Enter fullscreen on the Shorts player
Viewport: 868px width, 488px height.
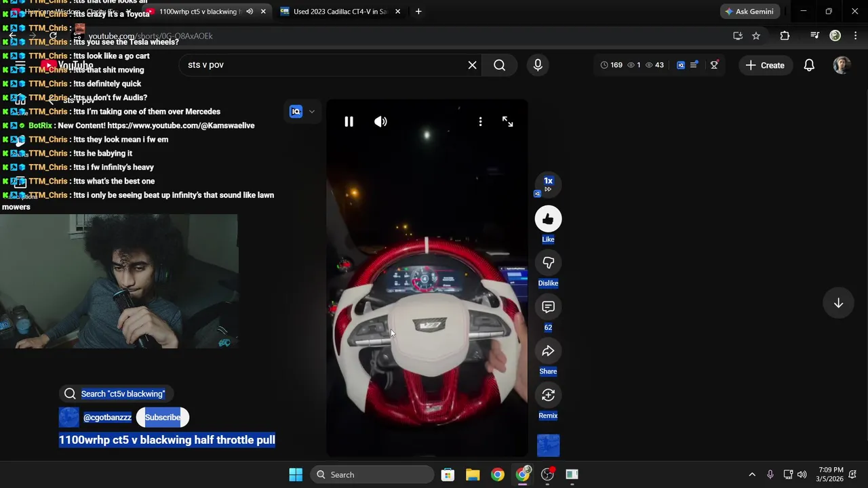tap(507, 122)
